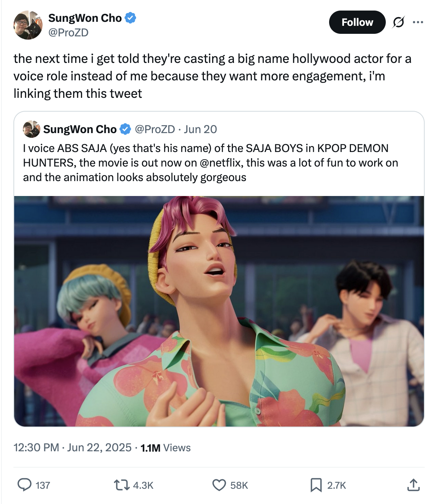This screenshot has width=433, height=504.
Task: Like the tweet with the heart icon
Action: coord(219,485)
